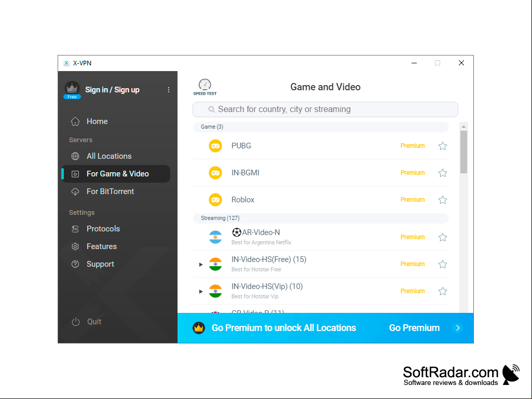Image resolution: width=532 pixels, height=399 pixels.
Task: Click 'Best for Hotstar Vip' subtitle
Action: [x=255, y=297]
